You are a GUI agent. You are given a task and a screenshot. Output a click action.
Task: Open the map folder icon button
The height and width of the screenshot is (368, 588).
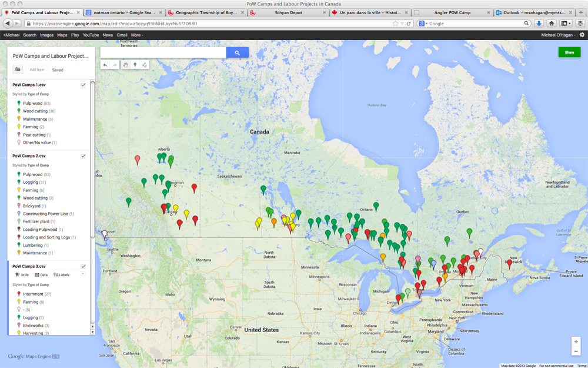18,69
